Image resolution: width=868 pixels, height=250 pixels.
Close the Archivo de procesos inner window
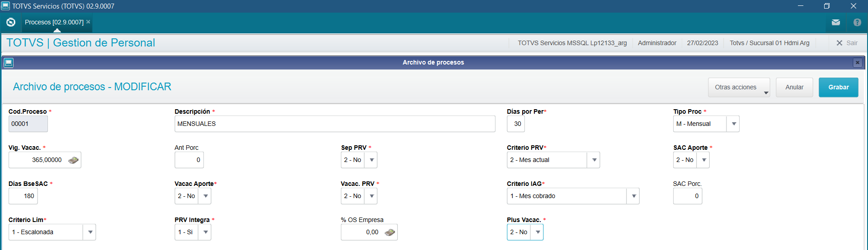pyautogui.click(x=857, y=63)
